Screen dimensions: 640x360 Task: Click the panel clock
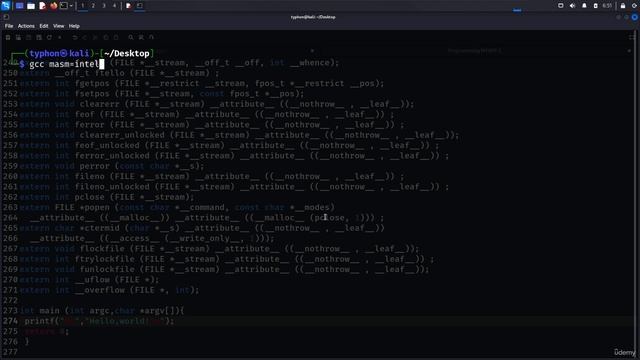click(607, 6)
